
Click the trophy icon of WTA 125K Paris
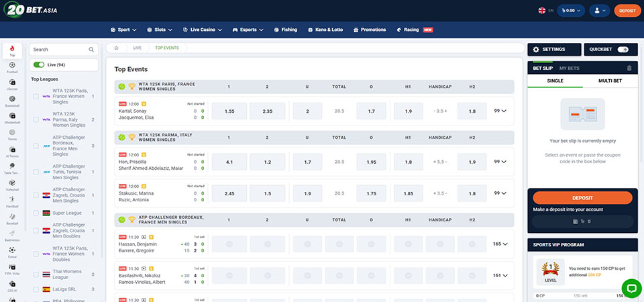[132, 87]
